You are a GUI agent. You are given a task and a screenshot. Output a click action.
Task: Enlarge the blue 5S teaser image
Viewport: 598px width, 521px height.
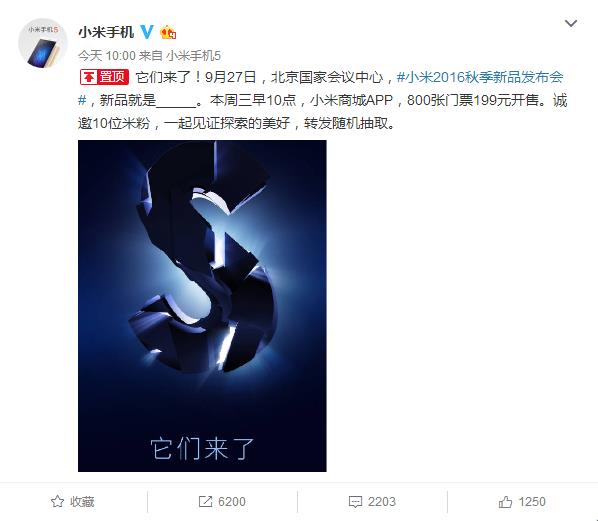tap(202, 306)
